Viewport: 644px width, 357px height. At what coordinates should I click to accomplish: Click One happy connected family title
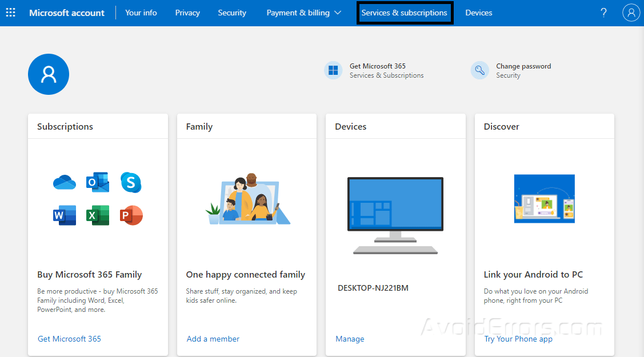click(246, 275)
